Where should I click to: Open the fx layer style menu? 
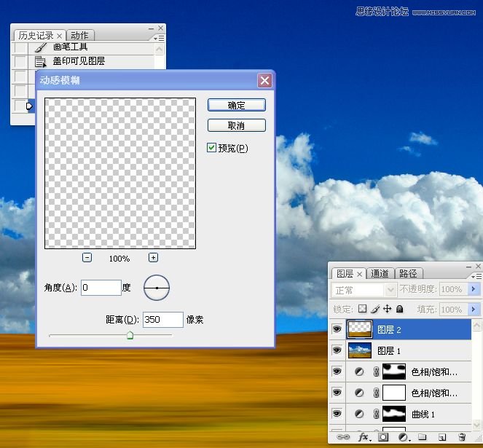364,437
